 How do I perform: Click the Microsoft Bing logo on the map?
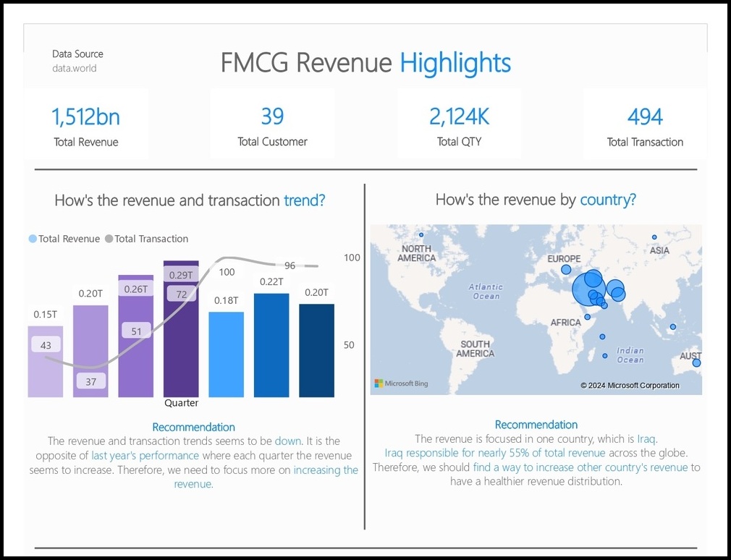pos(401,383)
